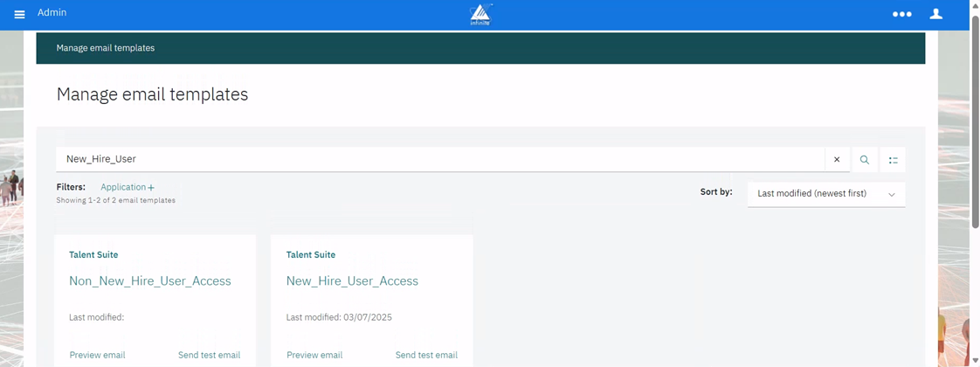
Task: Click the New_Hire_User search field
Action: pyautogui.click(x=437, y=160)
